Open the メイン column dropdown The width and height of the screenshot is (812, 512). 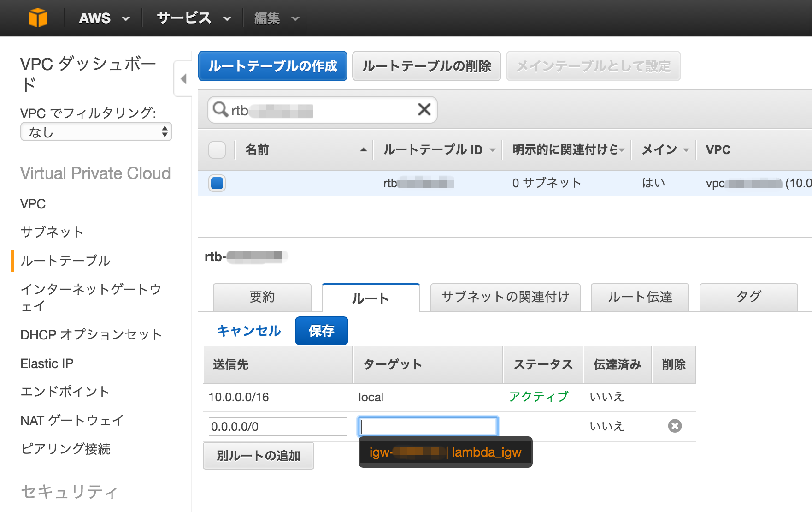coord(686,150)
